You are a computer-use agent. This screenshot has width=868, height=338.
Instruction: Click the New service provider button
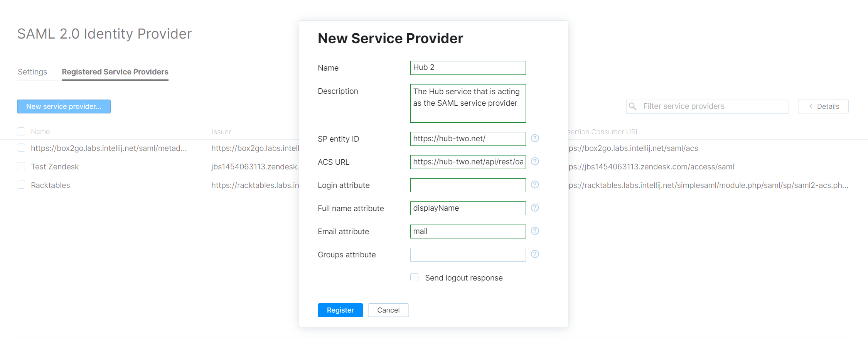pos(64,106)
